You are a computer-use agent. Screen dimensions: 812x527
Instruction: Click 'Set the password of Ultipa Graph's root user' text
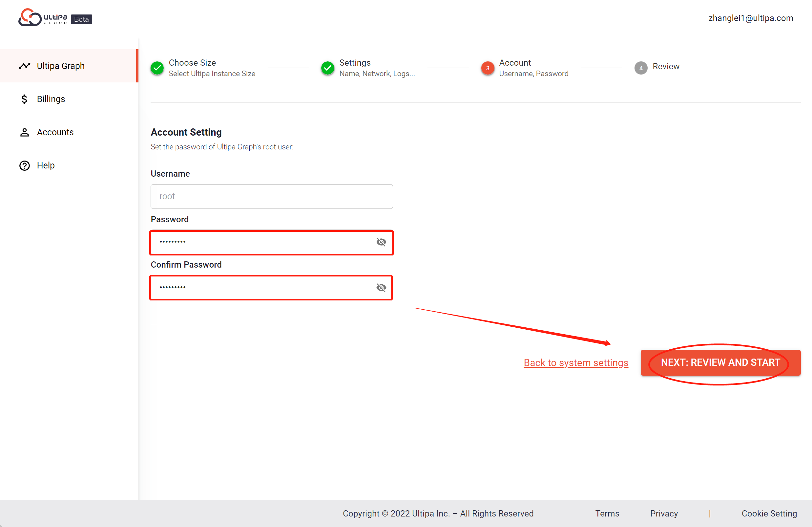pos(222,147)
